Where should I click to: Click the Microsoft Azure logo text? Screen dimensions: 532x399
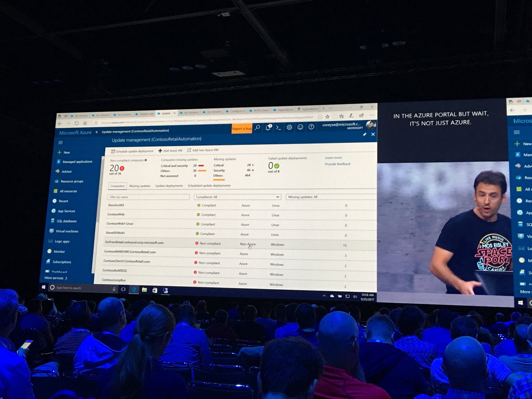75,132
